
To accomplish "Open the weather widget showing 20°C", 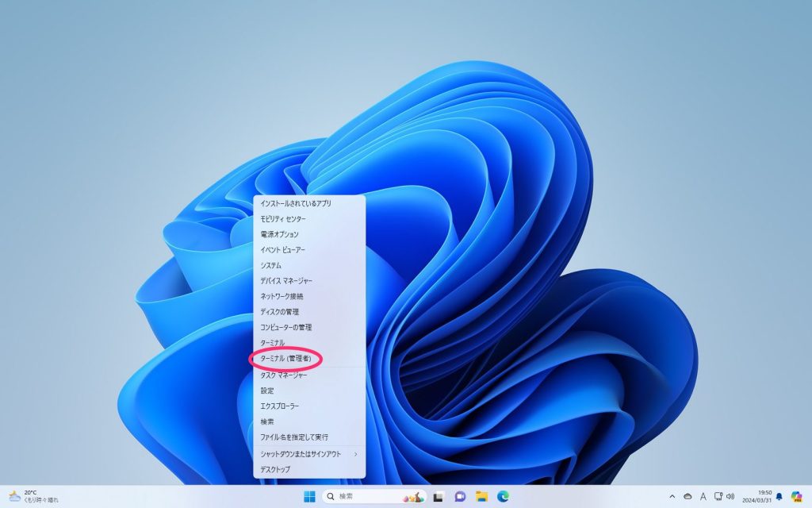I will tap(33, 497).
